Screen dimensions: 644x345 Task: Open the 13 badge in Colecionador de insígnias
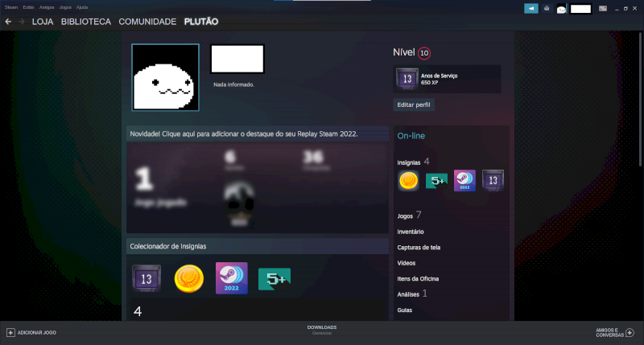pyautogui.click(x=147, y=278)
